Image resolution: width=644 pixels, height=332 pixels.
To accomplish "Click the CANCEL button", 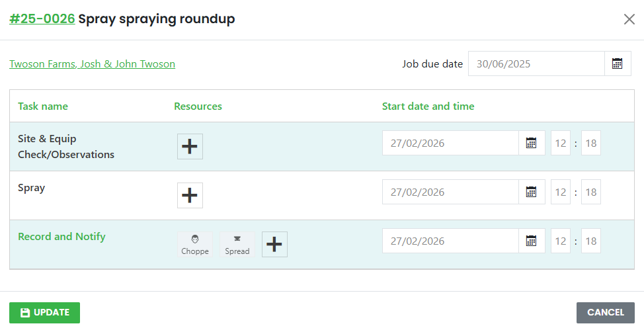I will pyautogui.click(x=606, y=313).
